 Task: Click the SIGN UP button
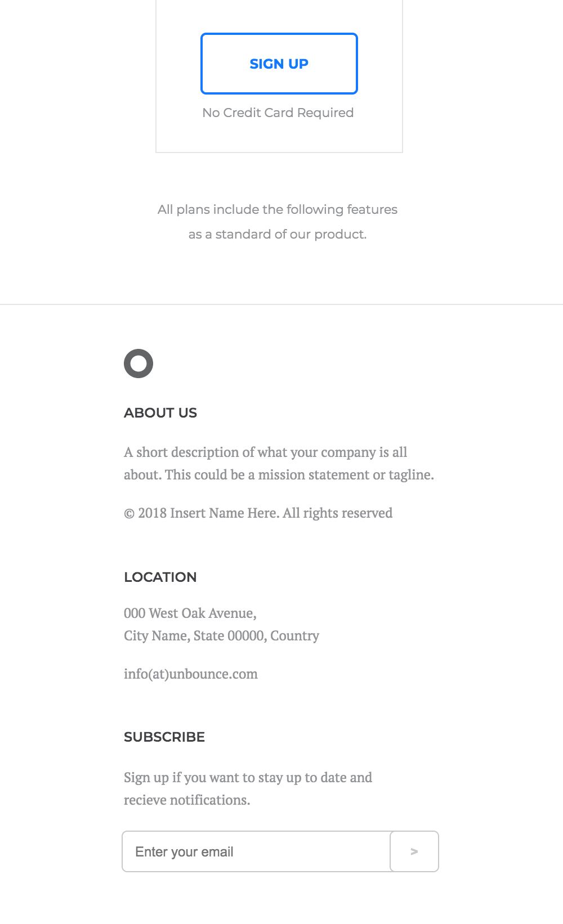click(x=279, y=64)
